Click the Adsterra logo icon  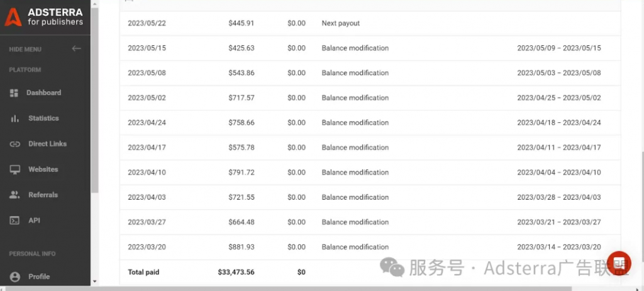pos(13,17)
